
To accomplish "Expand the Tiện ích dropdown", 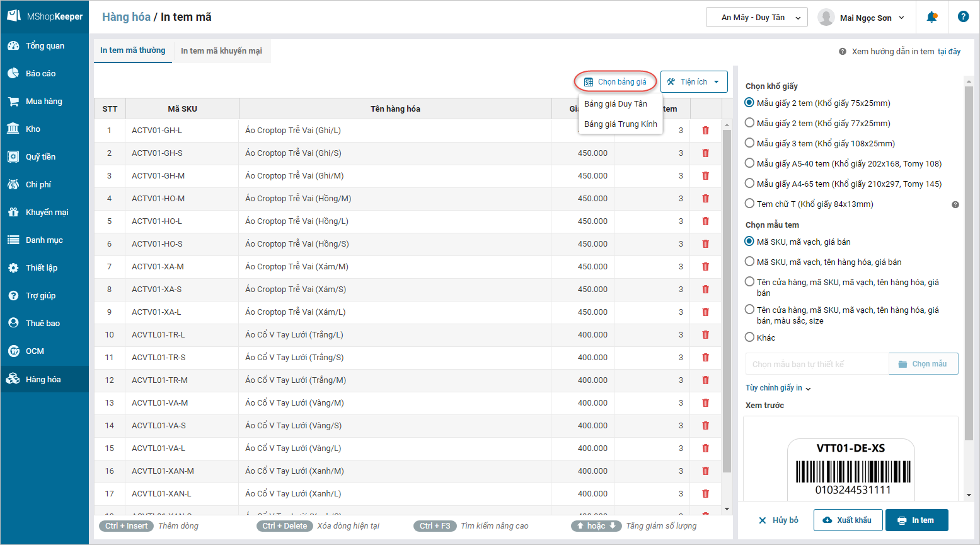I will pos(694,82).
